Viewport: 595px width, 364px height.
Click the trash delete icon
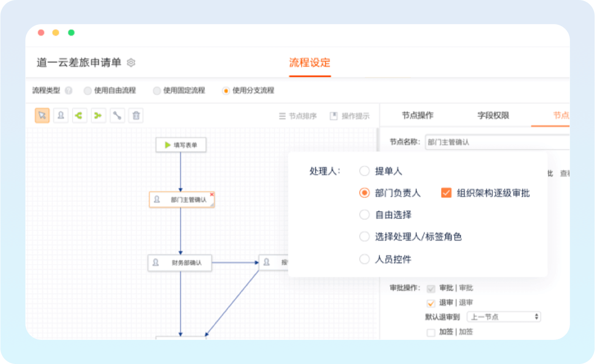(x=136, y=116)
